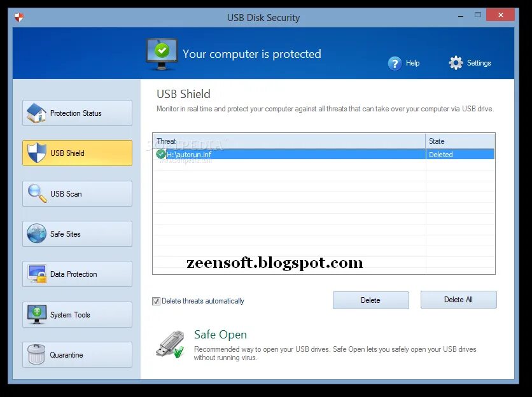
Task: Click the shield icon for USB Shield
Action: coord(37,153)
